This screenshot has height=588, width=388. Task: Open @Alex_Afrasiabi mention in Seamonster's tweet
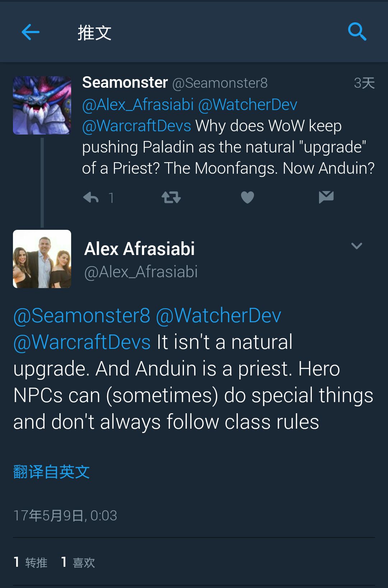[x=138, y=105]
